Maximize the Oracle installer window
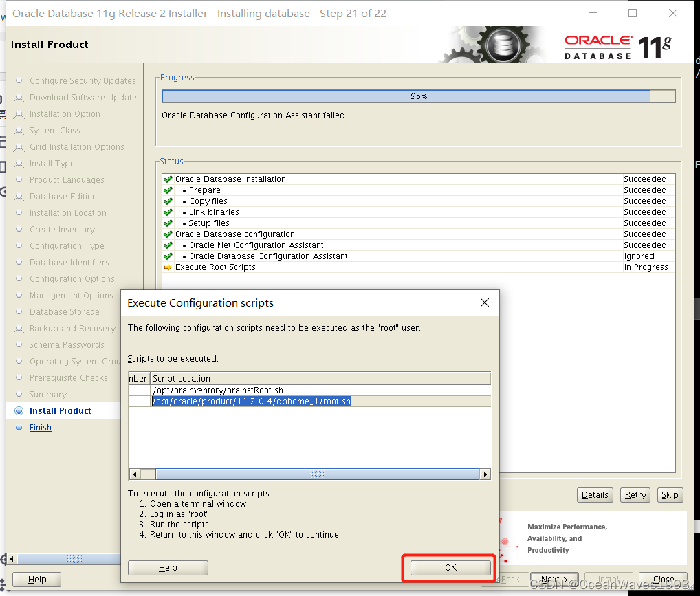The image size is (700, 596). (x=633, y=13)
